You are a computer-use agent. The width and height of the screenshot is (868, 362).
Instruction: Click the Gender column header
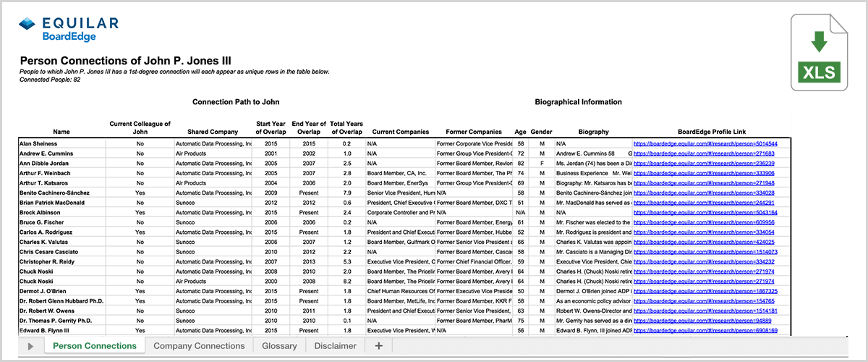(541, 132)
